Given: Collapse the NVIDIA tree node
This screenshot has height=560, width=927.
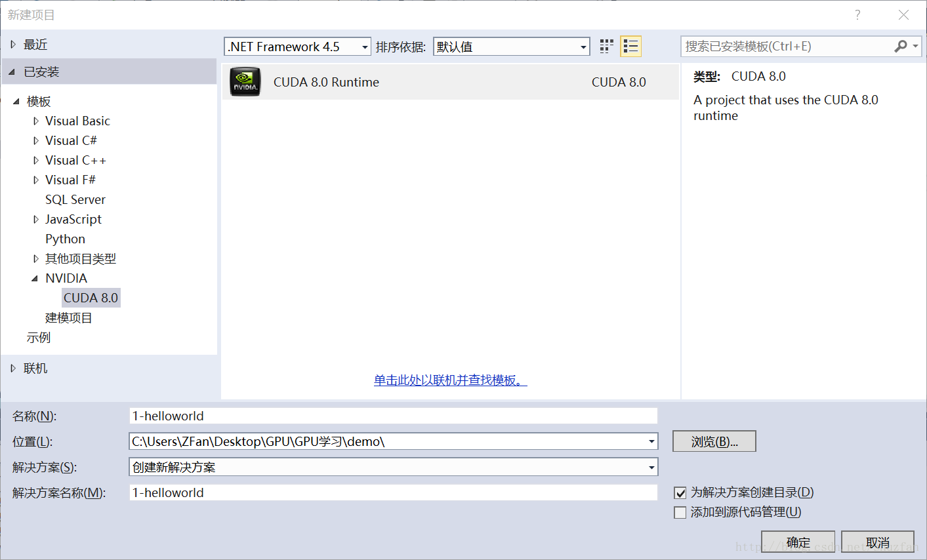Looking at the screenshot, I should 35,279.
